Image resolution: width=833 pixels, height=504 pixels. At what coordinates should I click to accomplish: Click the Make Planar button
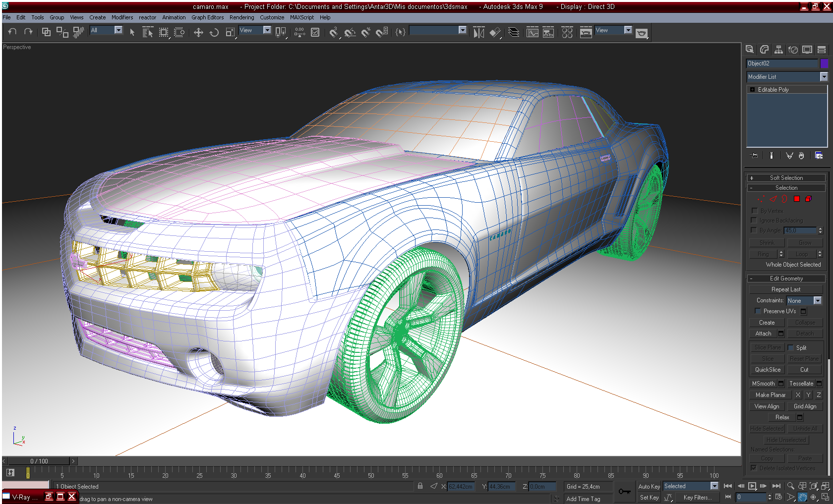click(771, 395)
